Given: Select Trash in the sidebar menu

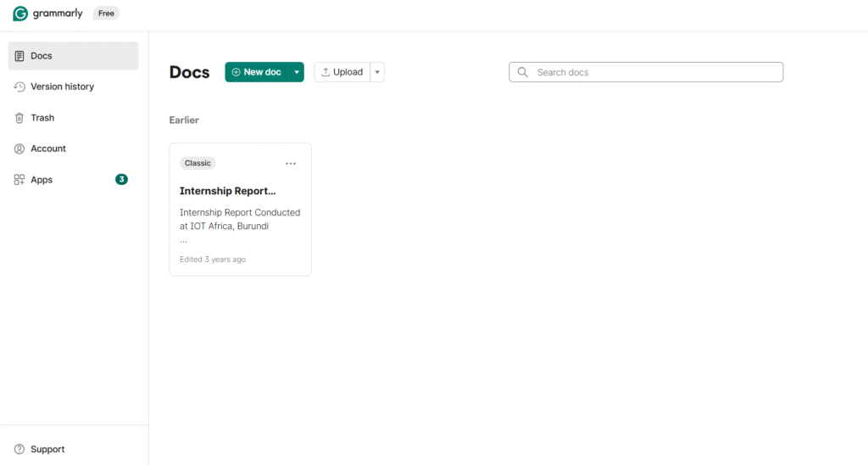Looking at the screenshot, I should [42, 118].
